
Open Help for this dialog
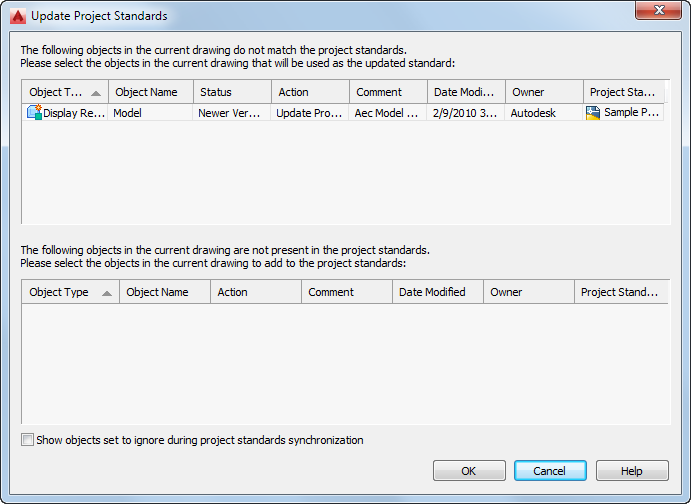[x=632, y=471]
